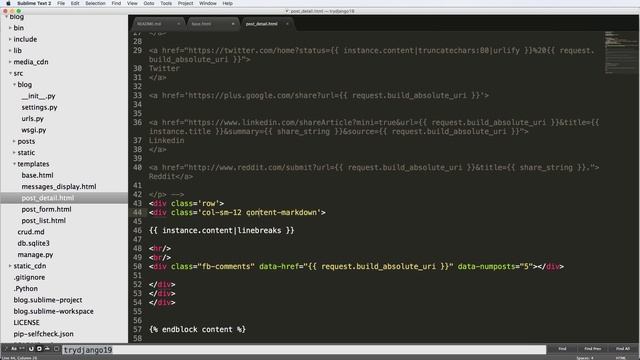This screenshot has width=640, height=360.
Task: Expand the media_cdn folder
Action: [10, 62]
